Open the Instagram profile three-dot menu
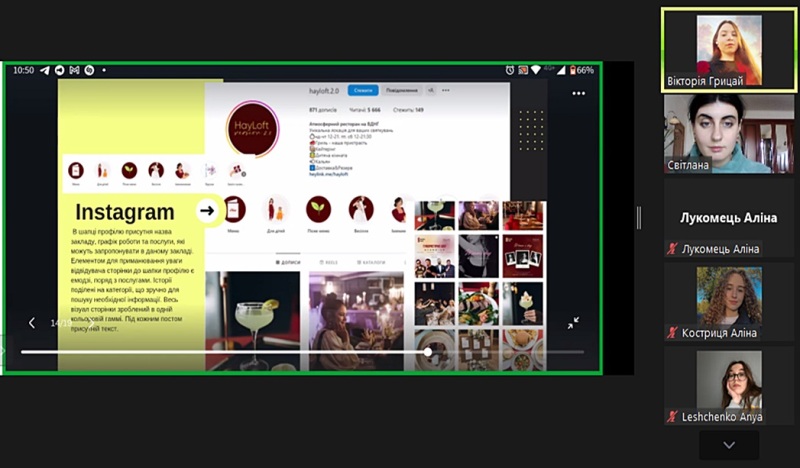This screenshot has width=800, height=468. pyautogui.click(x=446, y=90)
